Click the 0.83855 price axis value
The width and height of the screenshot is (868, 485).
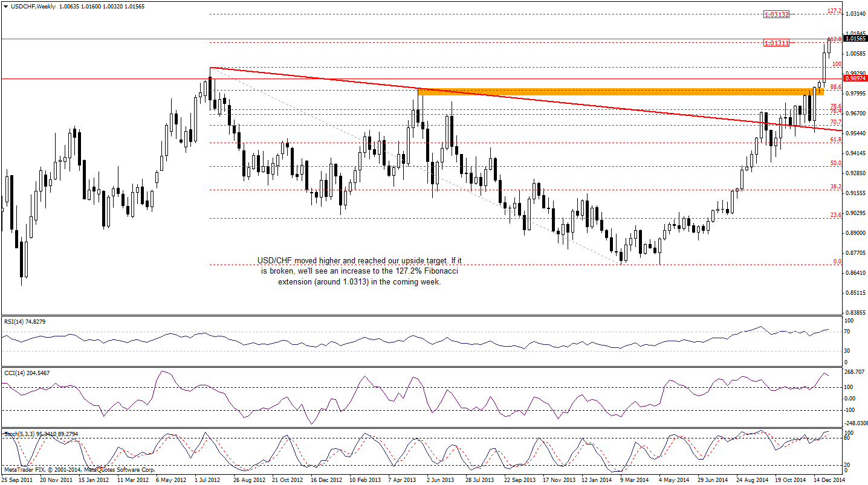(x=855, y=312)
